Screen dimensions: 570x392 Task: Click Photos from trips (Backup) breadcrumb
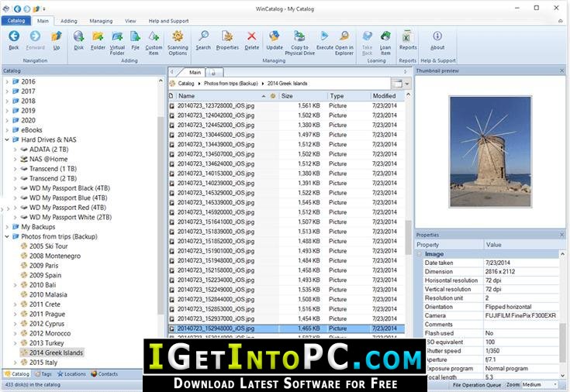pos(230,83)
